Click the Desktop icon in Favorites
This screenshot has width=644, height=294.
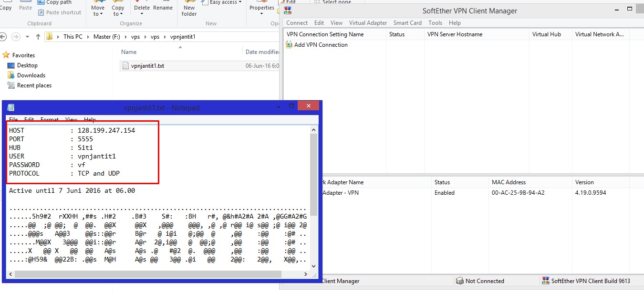(11, 65)
